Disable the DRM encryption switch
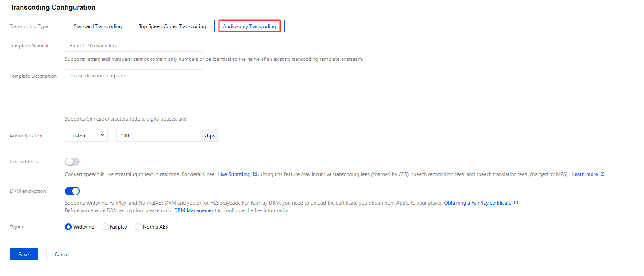The height and width of the screenshot is (276, 644). click(x=72, y=191)
